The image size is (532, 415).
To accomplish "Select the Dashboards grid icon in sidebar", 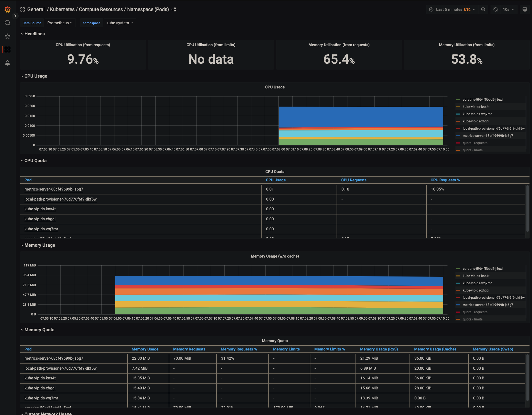I will pos(8,50).
